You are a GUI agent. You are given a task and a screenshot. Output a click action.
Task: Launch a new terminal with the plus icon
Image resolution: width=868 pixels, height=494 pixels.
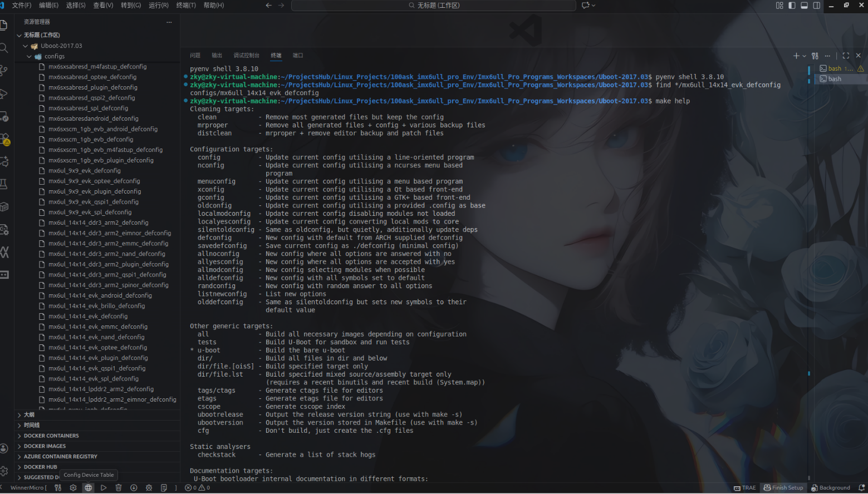pos(796,55)
